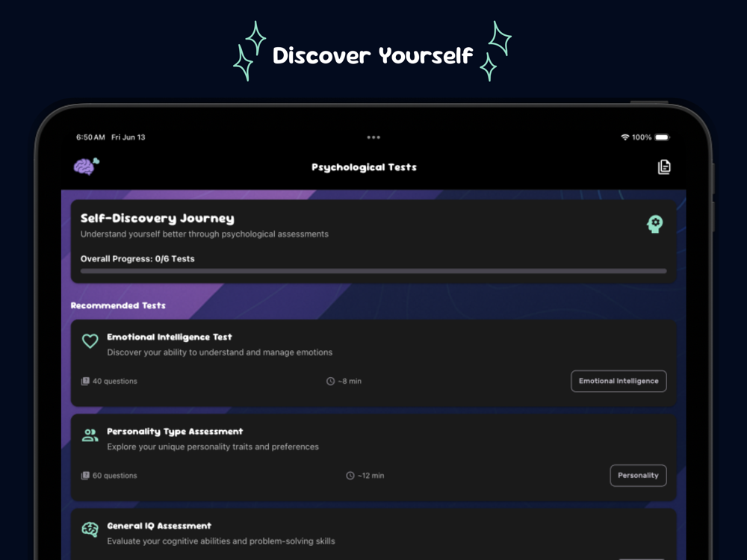Click 'Evaluate your cognitive abilities' description
This screenshot has height=560, width=747.
[x=221, y=541]
